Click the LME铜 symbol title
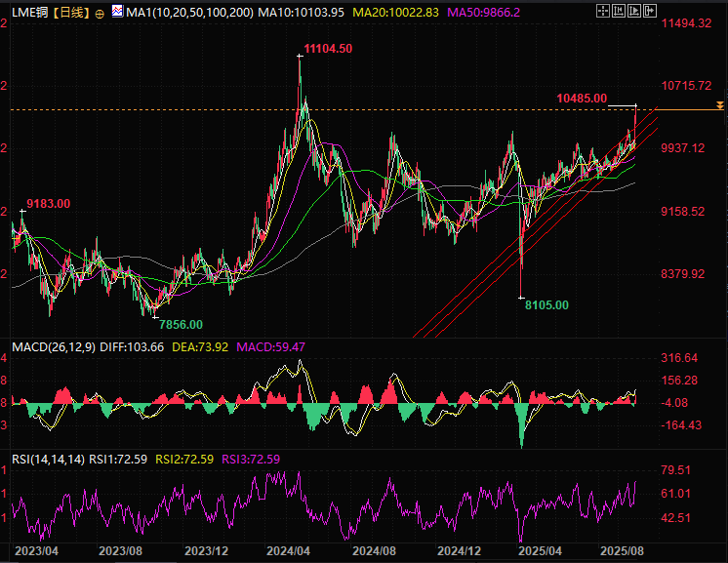The width and height of the screenshot is (728, 563). pyautogui.click(x=29, y=13)
